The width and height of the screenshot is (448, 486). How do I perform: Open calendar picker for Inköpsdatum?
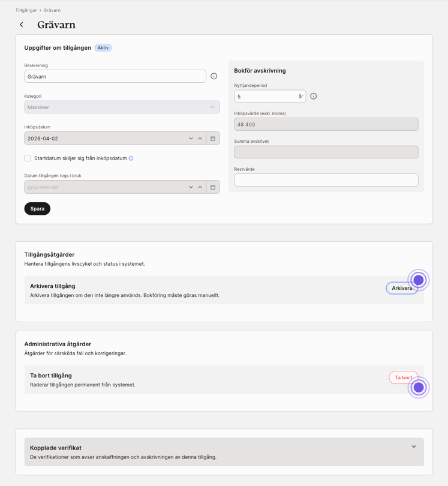[x=213, y=139]
